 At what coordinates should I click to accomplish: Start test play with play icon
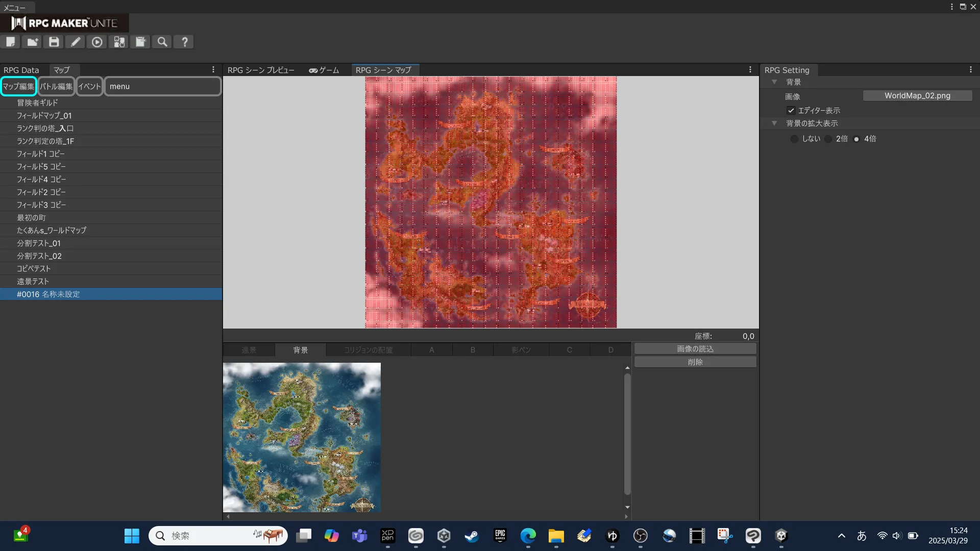click(97, 42)
